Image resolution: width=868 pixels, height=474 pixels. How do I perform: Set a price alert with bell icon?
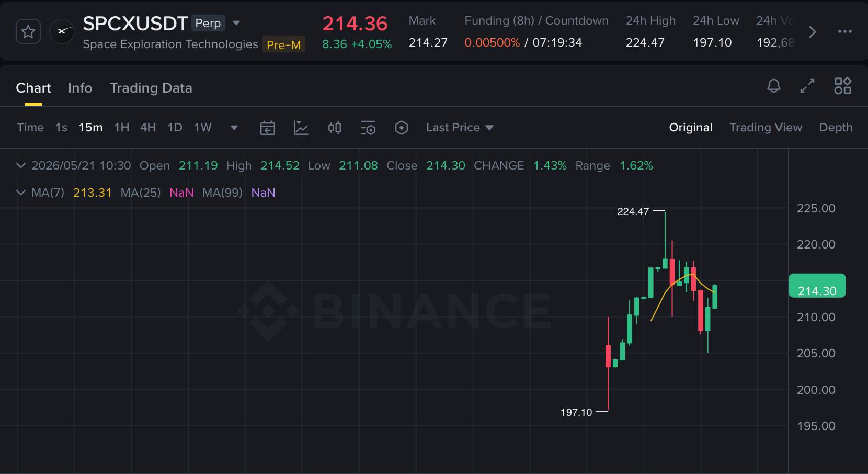[774, 86]
